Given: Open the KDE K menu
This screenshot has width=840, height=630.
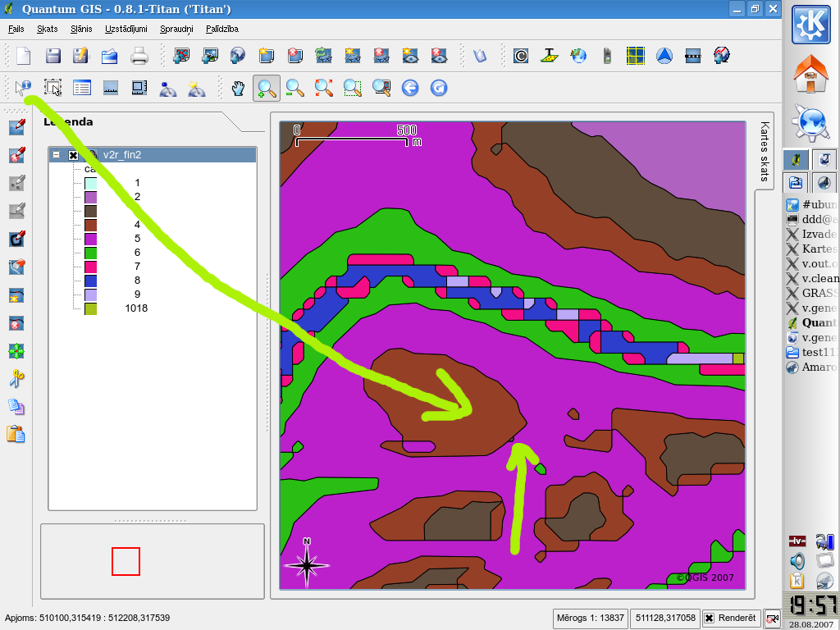Looking at the screenshot, I should 811,24.
